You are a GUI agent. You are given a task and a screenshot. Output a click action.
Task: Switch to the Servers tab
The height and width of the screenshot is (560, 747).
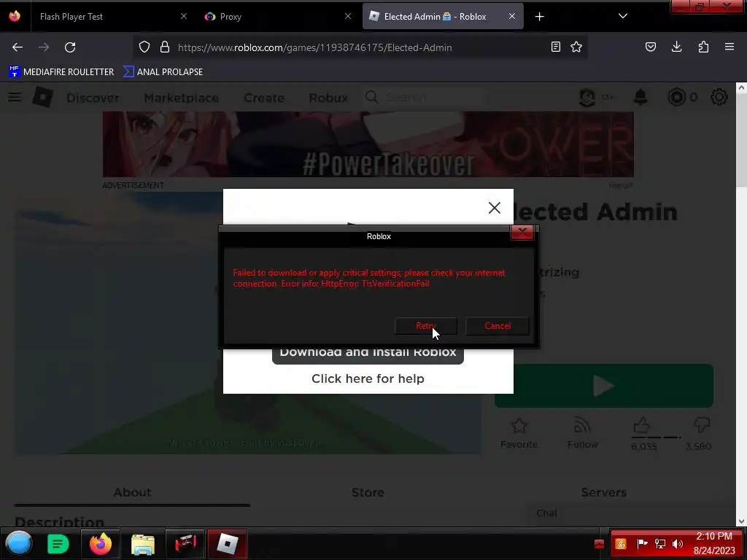(603, 492)
